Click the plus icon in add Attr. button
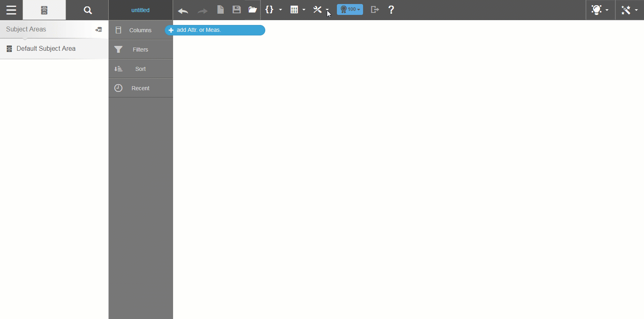This screenshot has height=319, width=644. point(171,30)
